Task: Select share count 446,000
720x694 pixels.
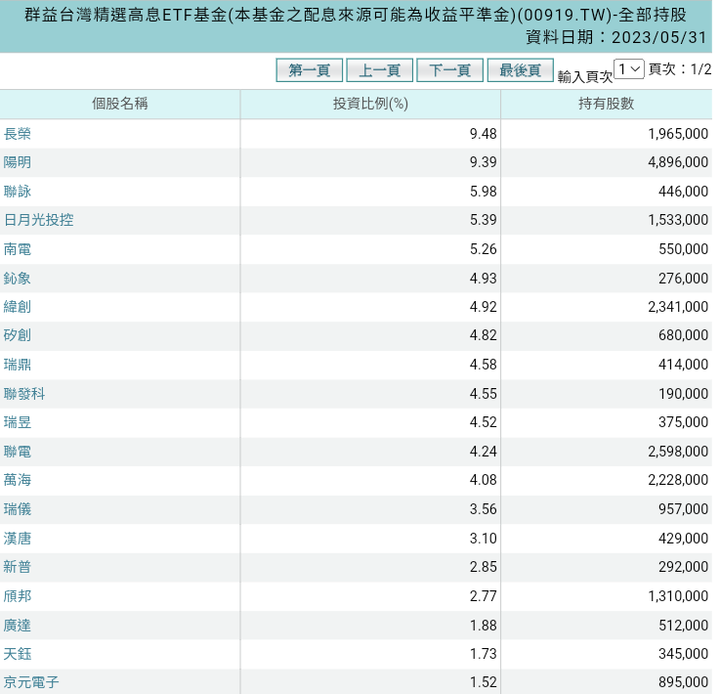Action: [x=683, y=191]
